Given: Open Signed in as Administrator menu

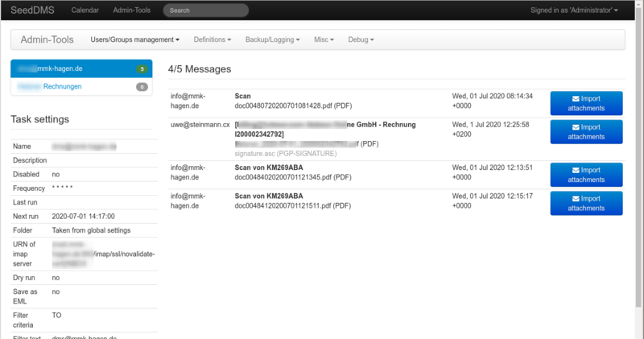Looking at the screenshot, I should click(574, 10).
